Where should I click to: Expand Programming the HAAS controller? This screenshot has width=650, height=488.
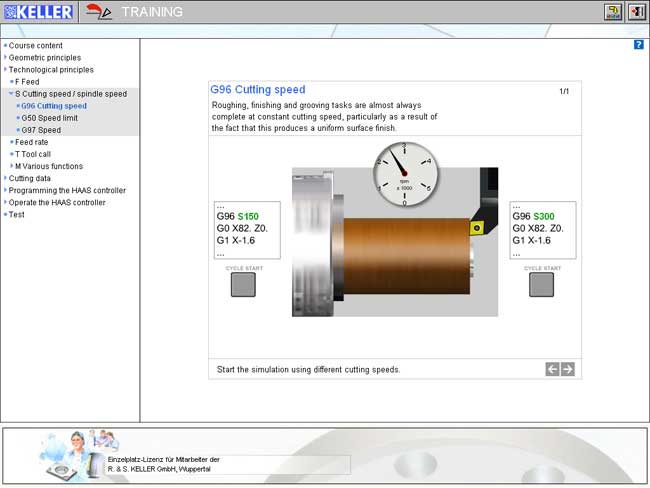pyautogui.click(x=67, y=190)
